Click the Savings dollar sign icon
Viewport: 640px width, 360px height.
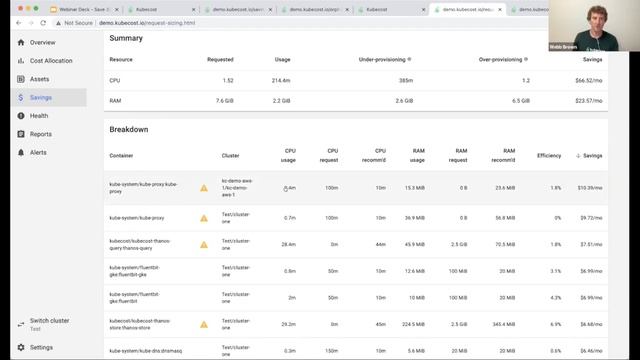click(21, 98)
